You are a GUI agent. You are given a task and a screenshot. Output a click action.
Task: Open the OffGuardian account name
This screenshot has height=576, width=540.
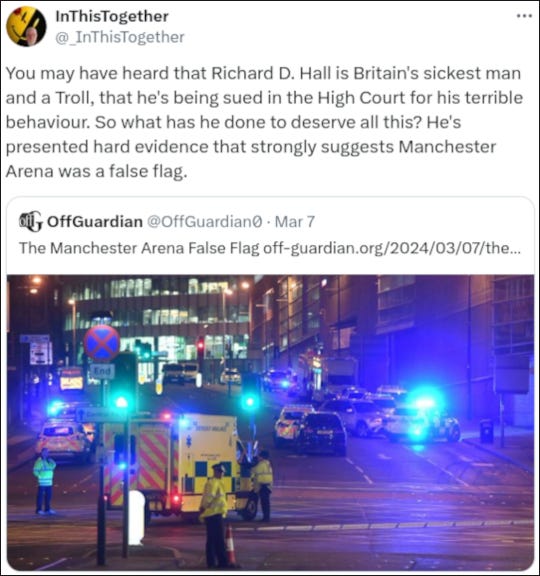pyautogui.click(x=95, y=222)
